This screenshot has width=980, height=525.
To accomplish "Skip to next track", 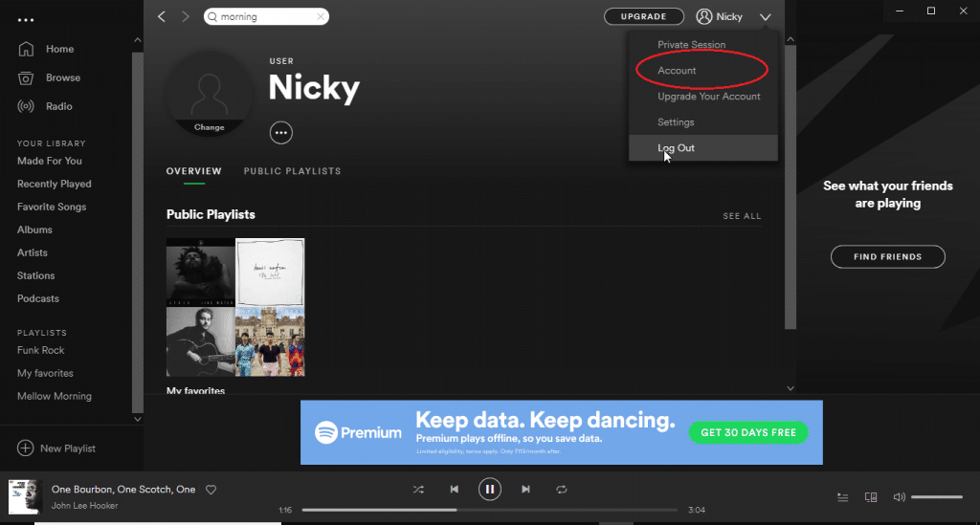I will [525, 490].
